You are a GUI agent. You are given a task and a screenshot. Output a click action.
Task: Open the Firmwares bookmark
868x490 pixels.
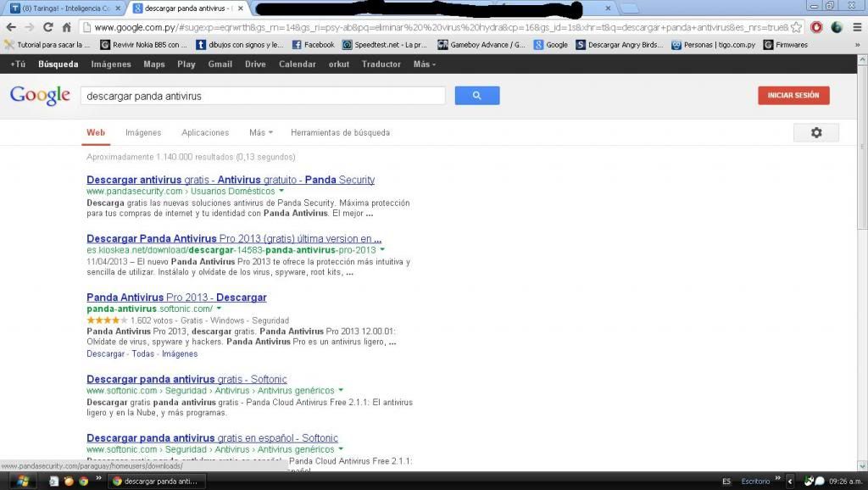point(786,45)
